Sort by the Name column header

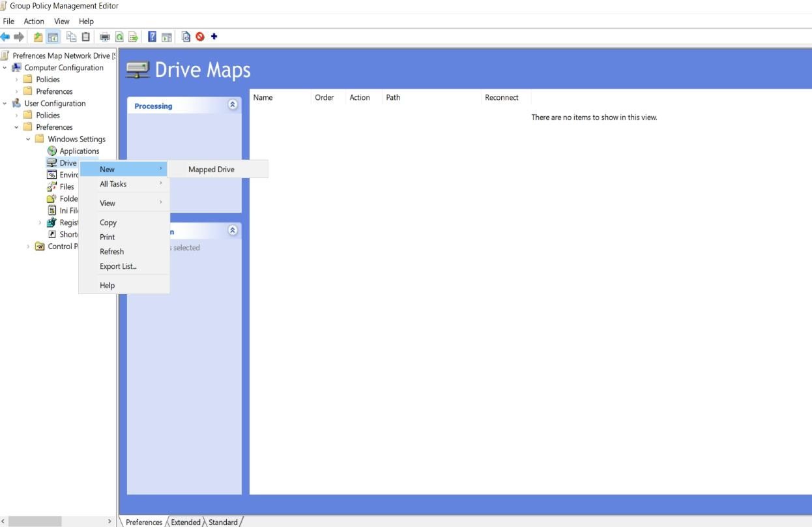click(x=281, y=97)
